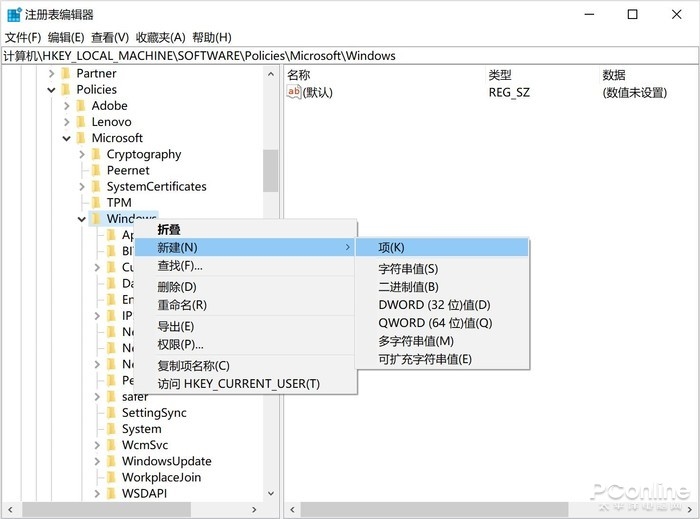Choose 折叠 in the context menu
The height and width of the screenshot is (519, 700).
pos(245,229)
